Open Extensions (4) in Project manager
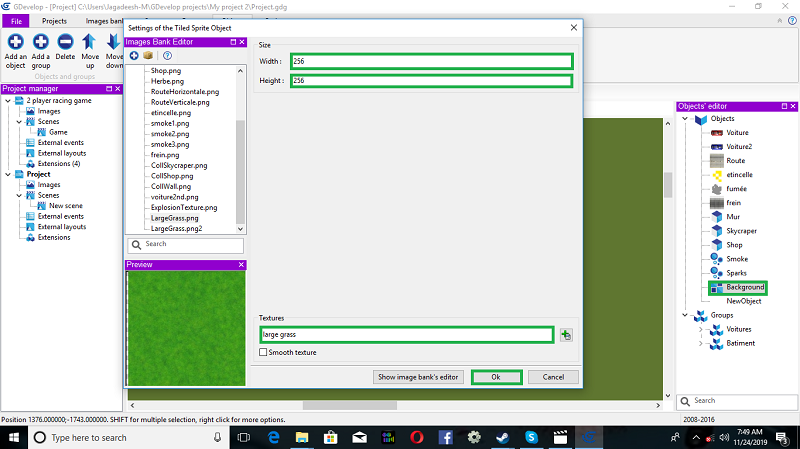The image size is (800, 449). [x=58, y=164]
